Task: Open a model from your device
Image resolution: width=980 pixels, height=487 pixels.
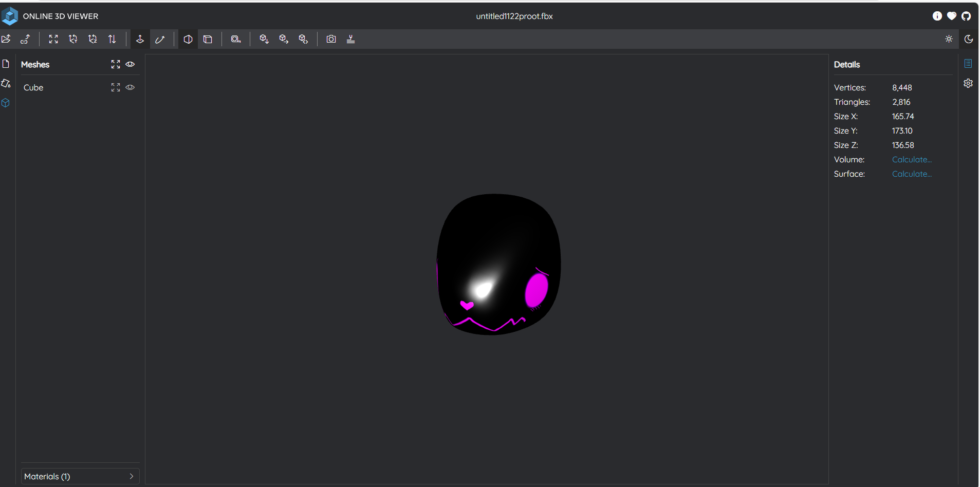Action: coord(6,39)
